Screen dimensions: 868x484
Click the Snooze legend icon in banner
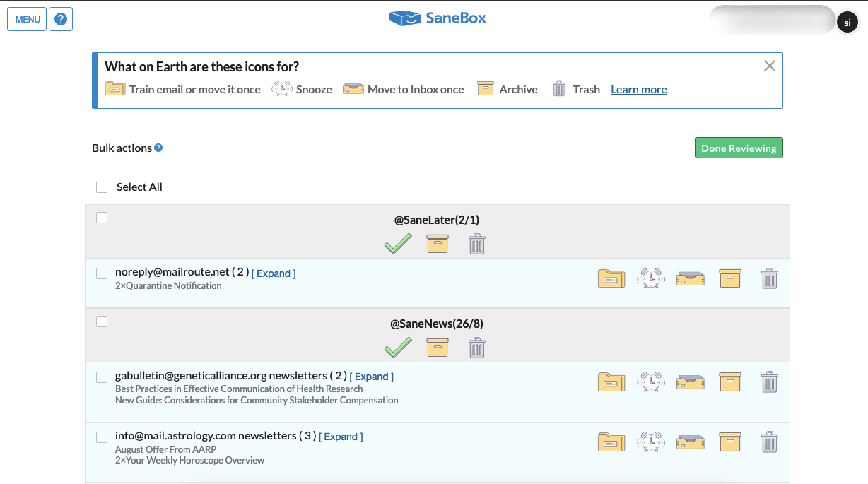[281, 88]
